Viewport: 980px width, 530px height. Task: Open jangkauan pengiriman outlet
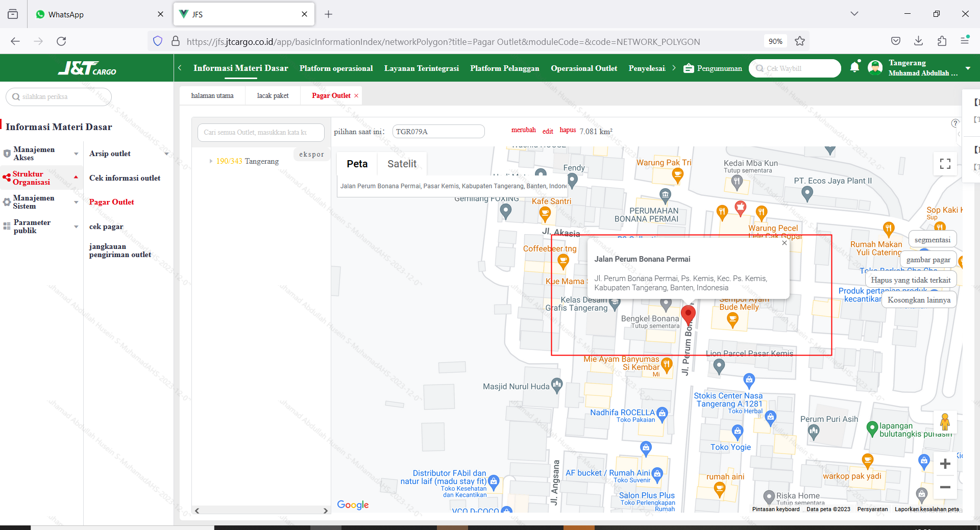click(x=120, y=250)
